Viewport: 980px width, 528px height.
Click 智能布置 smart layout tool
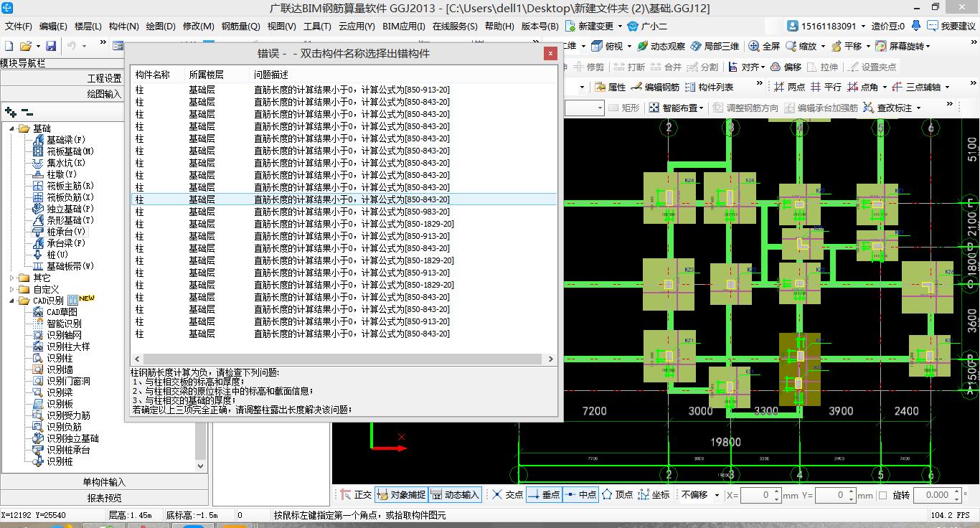pyautogui.click(x=673, y=108)
